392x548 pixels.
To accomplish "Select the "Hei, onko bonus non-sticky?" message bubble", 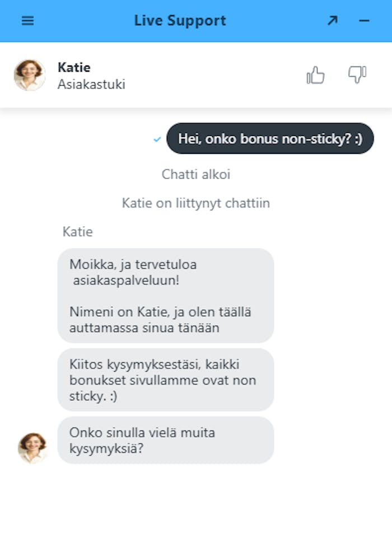I will (x=270, y=139).
